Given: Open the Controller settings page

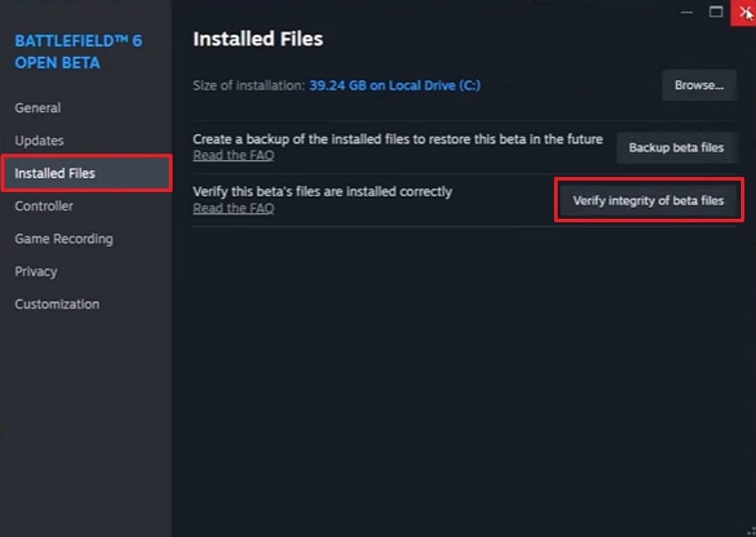Looking at the screenshot, I should (x=43, y=205).
